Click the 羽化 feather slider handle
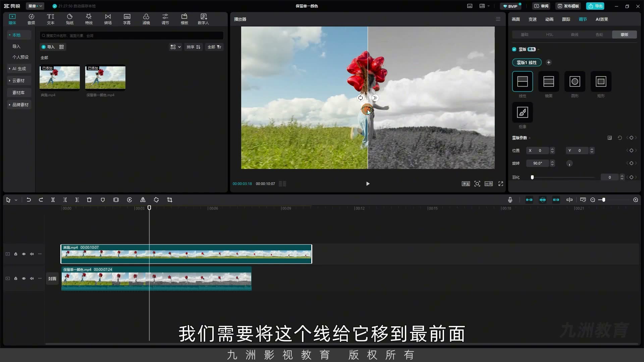Image resolution: width=644 pixels, height=362 pixels. [532, 177]
